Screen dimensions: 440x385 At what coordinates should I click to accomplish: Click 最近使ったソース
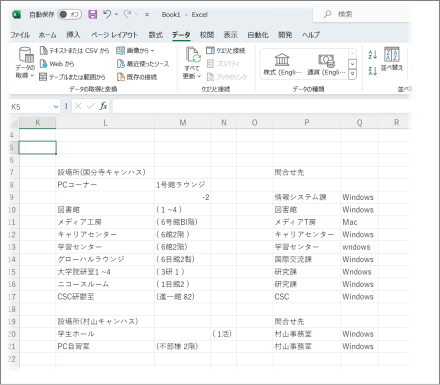143,64
